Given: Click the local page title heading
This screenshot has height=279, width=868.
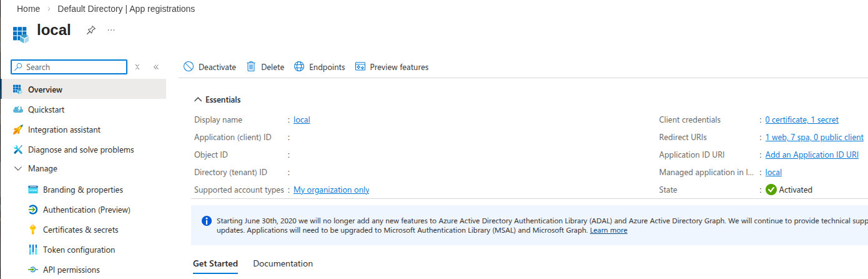Looking at the screenshot, I should 54,29.
